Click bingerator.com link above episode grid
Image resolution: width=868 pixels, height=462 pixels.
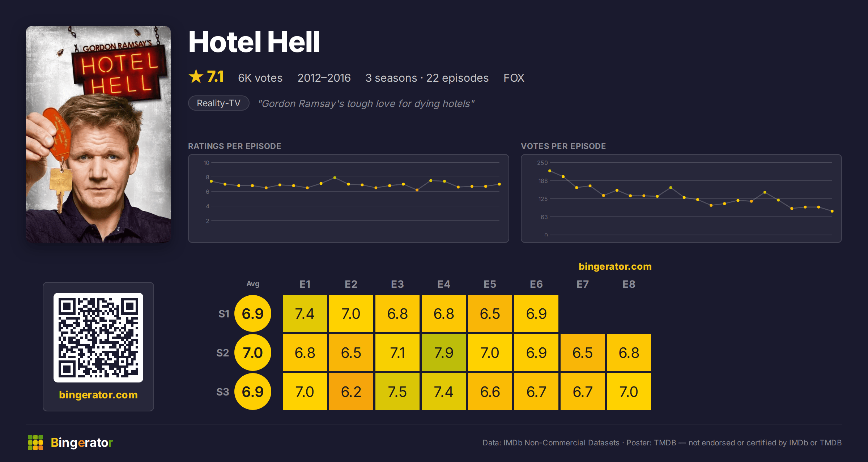pos(615,266)
